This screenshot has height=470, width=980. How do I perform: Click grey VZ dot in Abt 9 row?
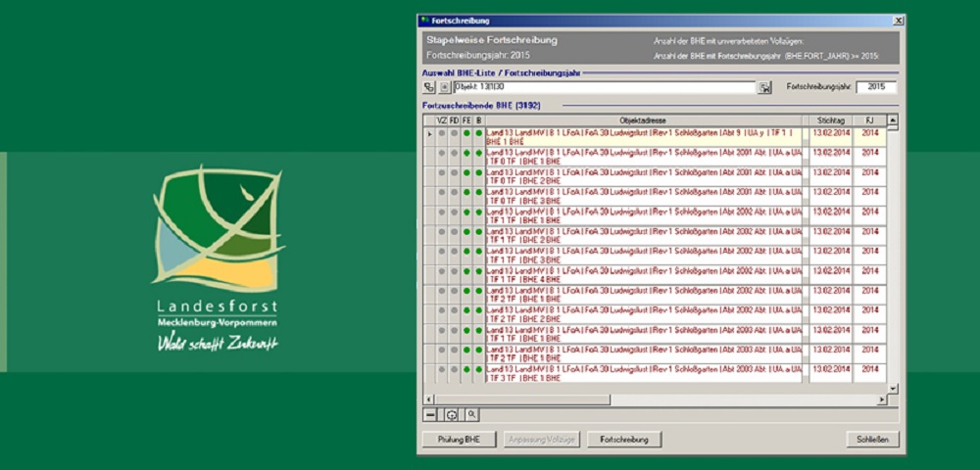(441, 133)
